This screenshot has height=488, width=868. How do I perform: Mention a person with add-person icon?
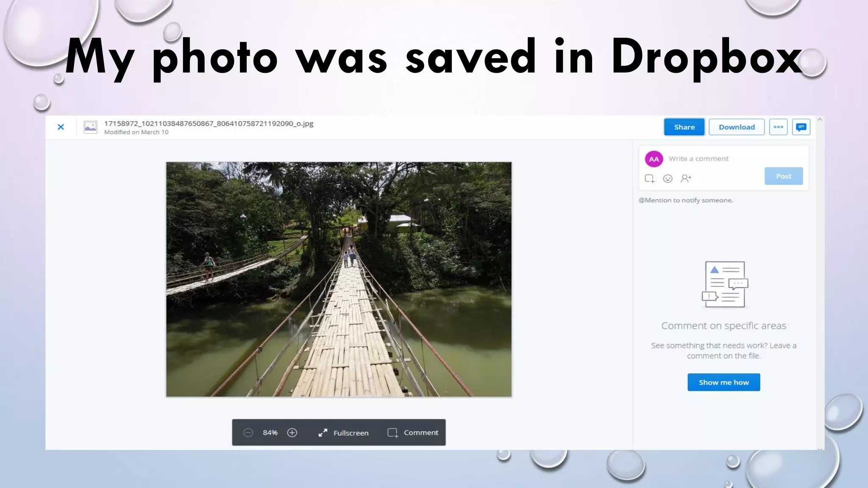[x=686, y=179]
